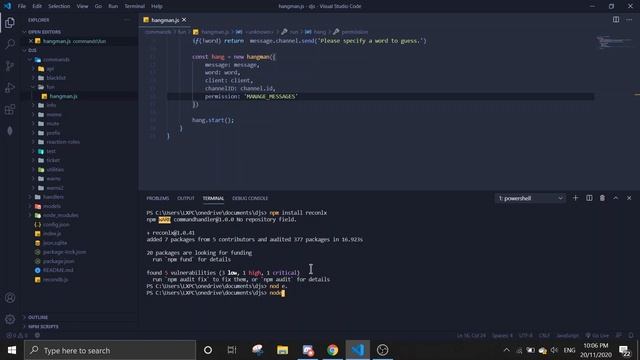Click the Ln/Col position in status bar
The width and height of the screenshot is (640, 360).
(471, 335)
